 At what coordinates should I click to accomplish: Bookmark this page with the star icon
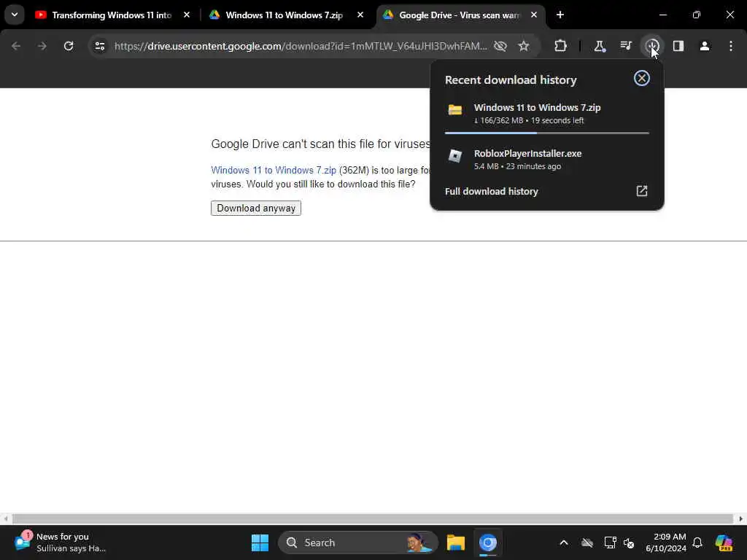(524, 46)
